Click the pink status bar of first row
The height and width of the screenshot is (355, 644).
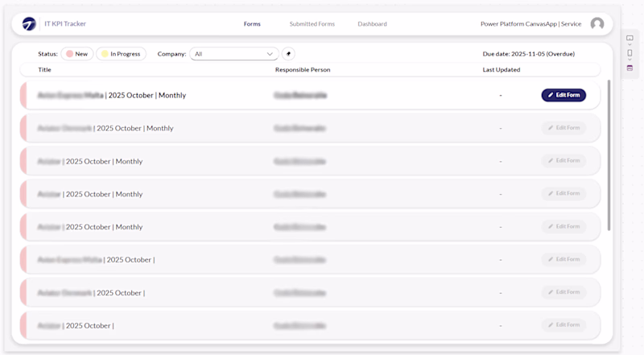pos(23,95)
